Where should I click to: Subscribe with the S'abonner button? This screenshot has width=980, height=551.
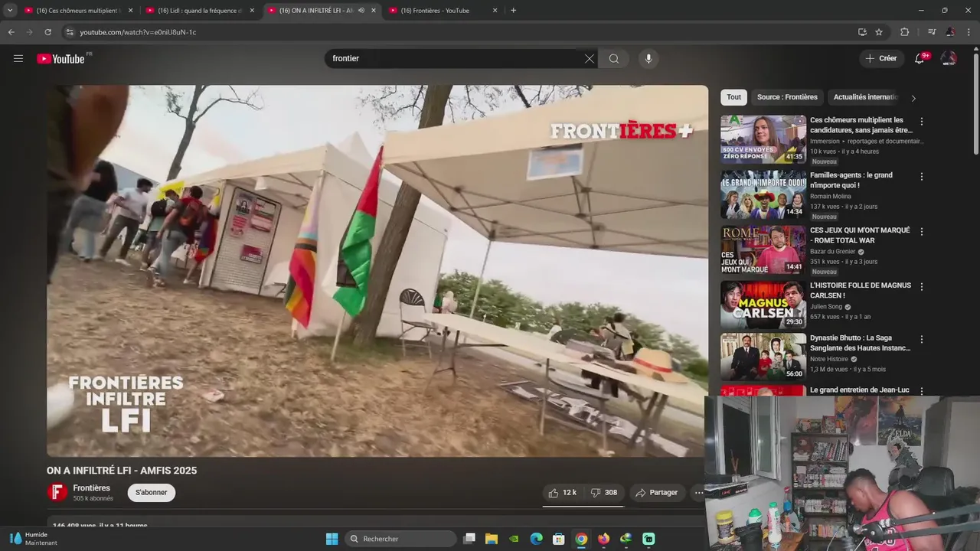point(152,493)
